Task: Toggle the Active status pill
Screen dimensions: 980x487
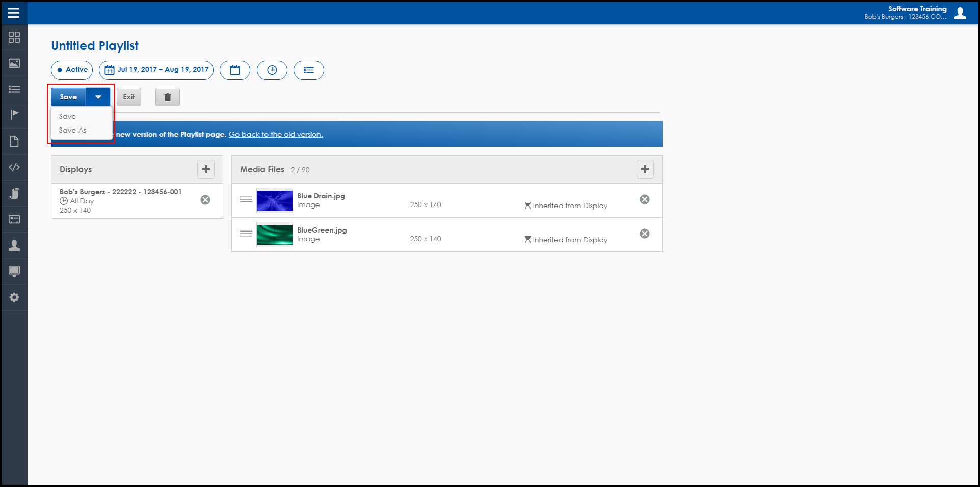Action: click(72, 70)
